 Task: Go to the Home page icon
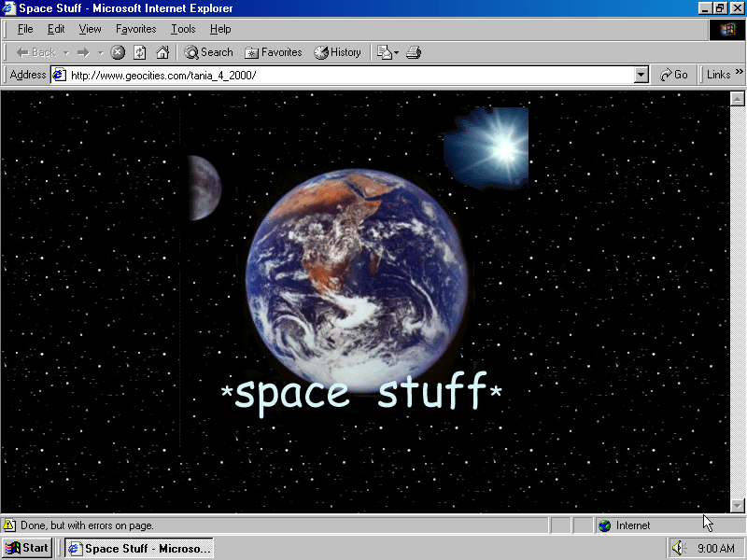point(162,52)
